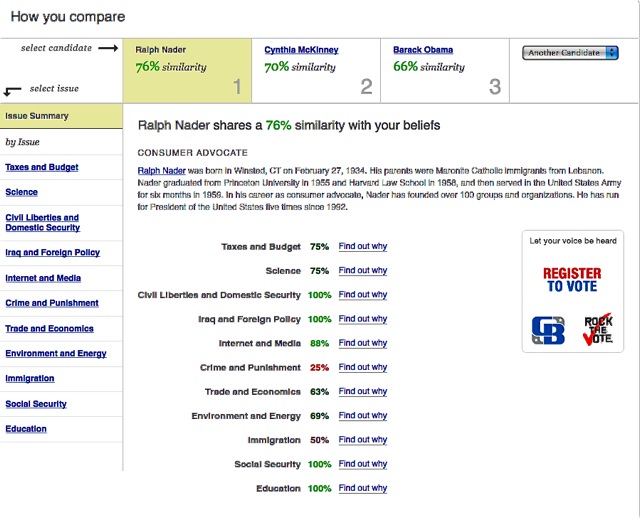Open Immigration sidebar link

coord(30,378)
